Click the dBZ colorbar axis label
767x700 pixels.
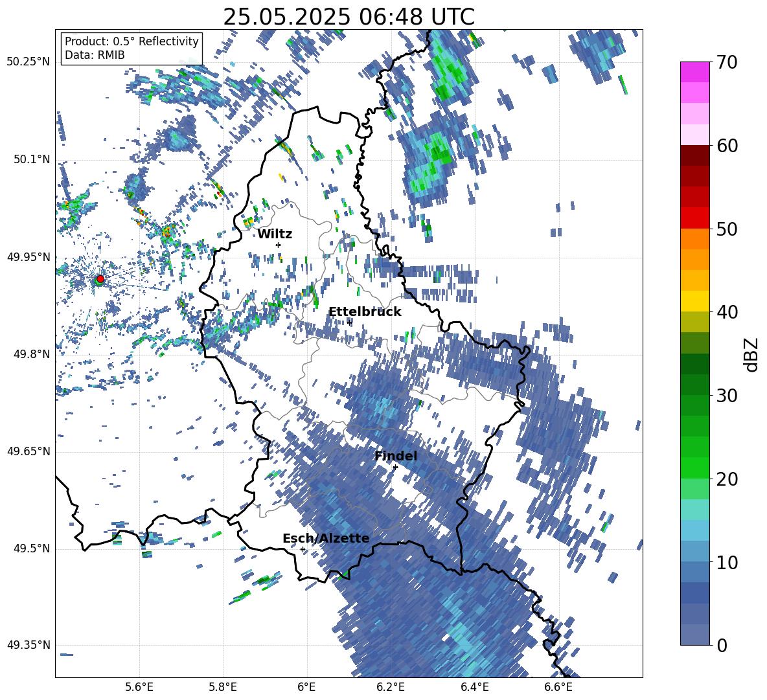[751, 354]
